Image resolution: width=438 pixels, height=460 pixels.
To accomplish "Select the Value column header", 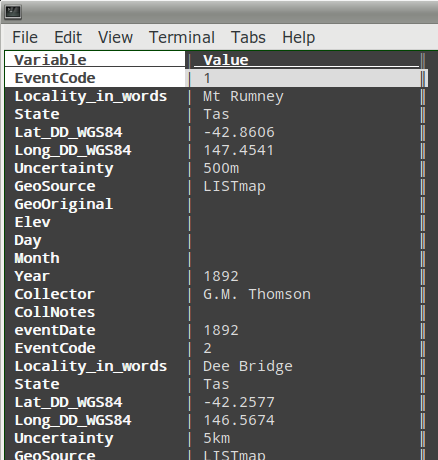I will coord(226,60).
